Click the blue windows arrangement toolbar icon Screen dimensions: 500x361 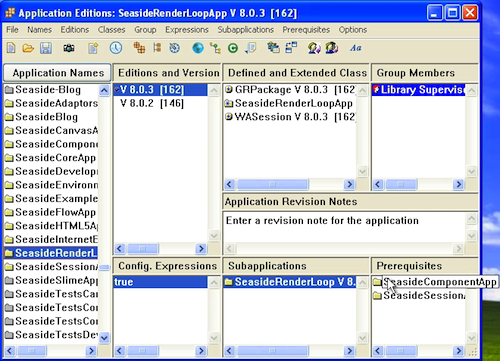291,48
